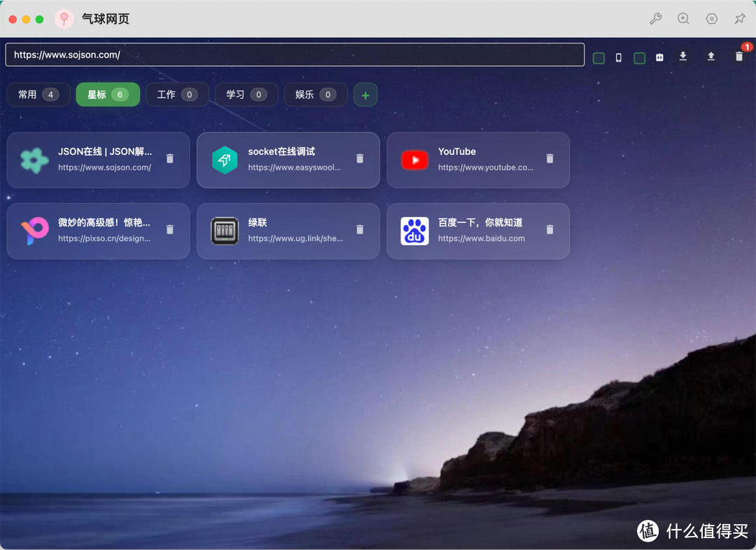Delete the 百度一下 bookmark
The image size is (756, 550).
(549, 229)
